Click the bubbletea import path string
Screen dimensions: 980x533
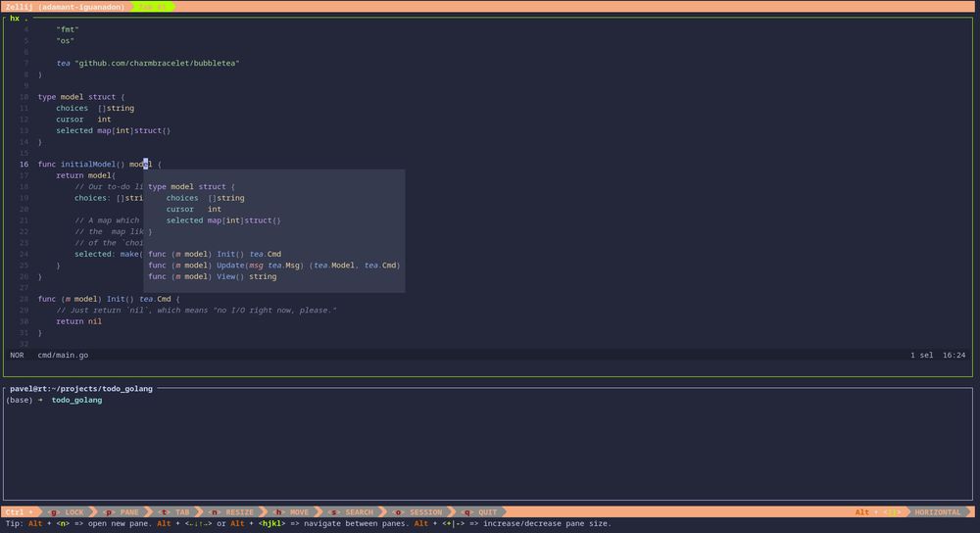[x=157, y=63]
